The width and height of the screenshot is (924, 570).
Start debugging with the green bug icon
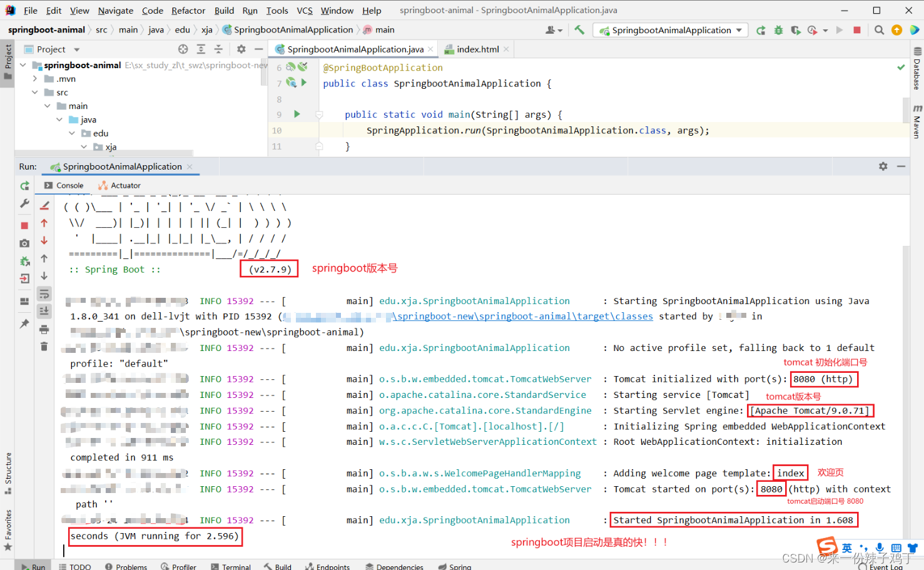[x=778, y=30]
